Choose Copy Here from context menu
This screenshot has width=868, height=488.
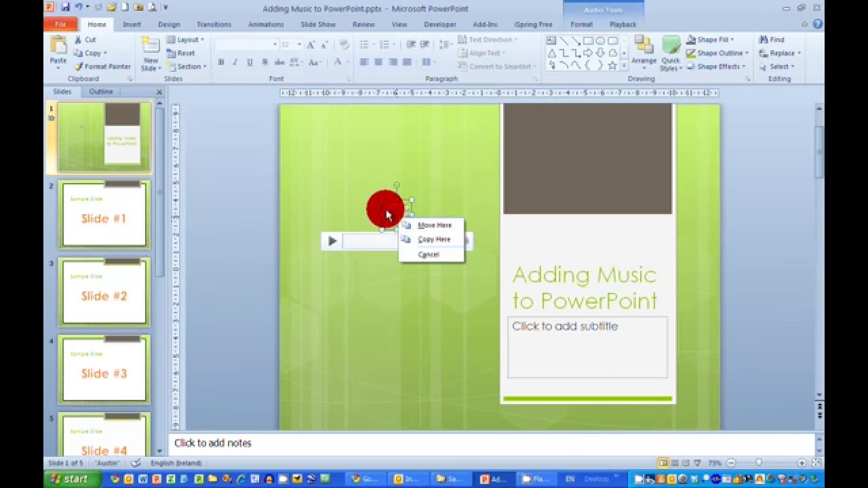435,239
